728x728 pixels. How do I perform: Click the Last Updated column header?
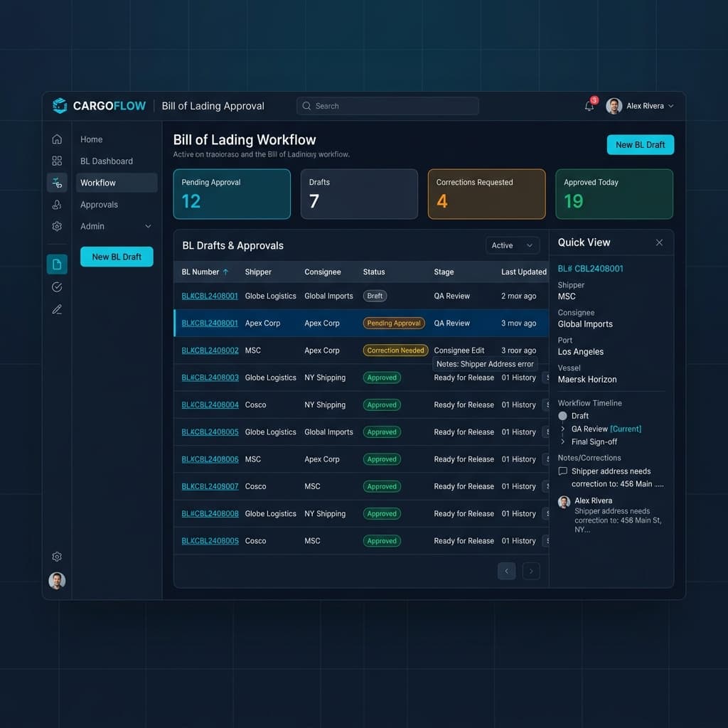524,272
